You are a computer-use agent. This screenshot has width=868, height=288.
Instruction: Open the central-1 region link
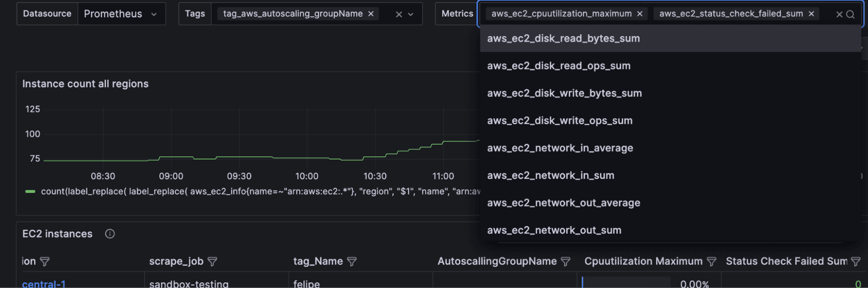click(44, 284)
